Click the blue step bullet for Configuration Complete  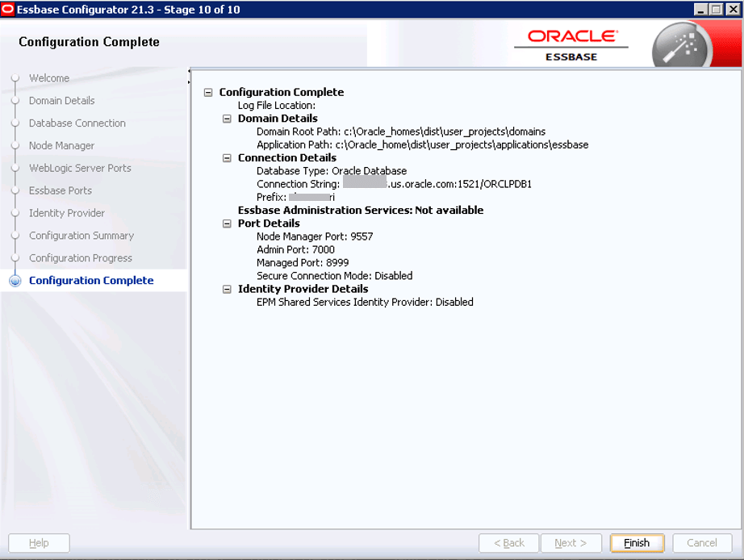pos(15,281)
